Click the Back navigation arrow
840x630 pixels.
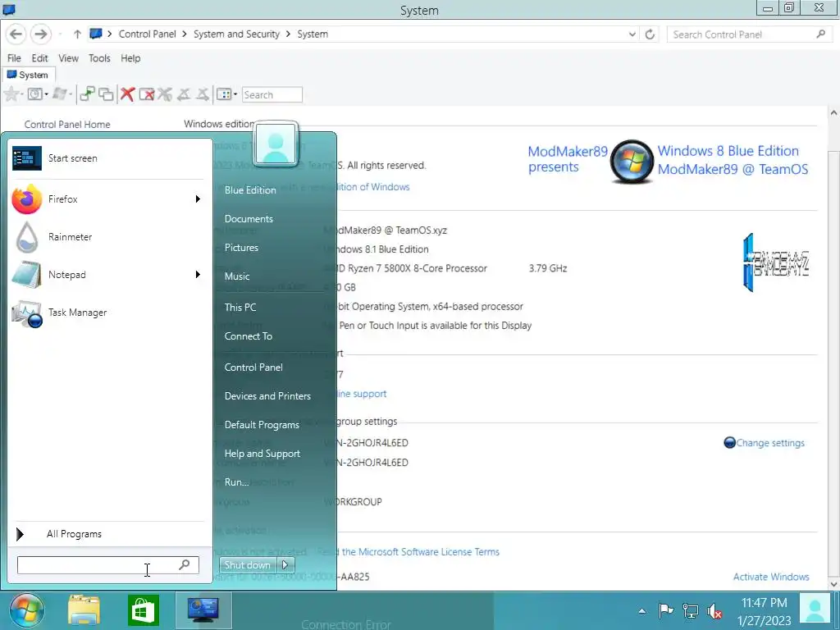(16, 34)
